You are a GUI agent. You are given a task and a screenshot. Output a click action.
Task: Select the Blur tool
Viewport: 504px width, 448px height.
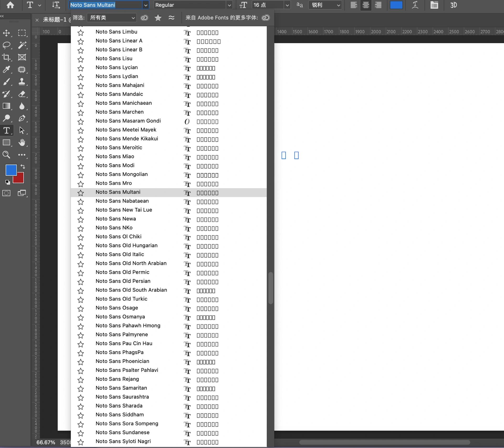click(x=22, y=106)
